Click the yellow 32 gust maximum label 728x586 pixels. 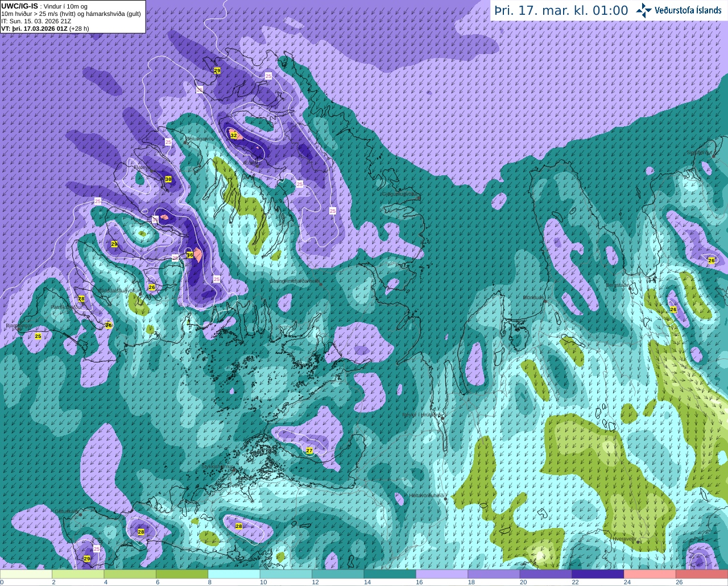233,135
